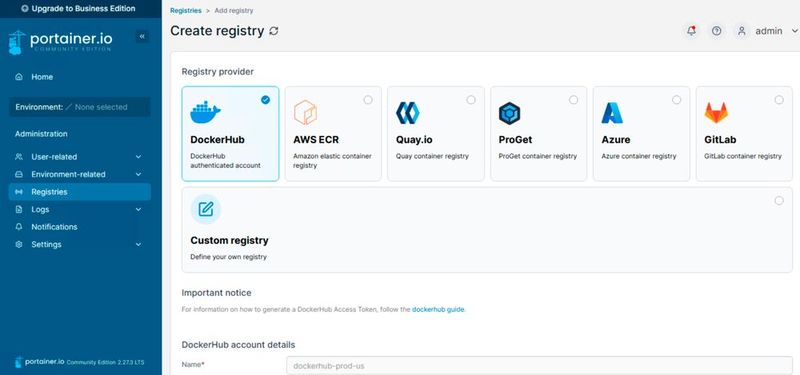Screen dimensions: 800x375
Task: Click the Portainer.io logo in sidebar
Action: pyautogui.click(x=60, y=42)
